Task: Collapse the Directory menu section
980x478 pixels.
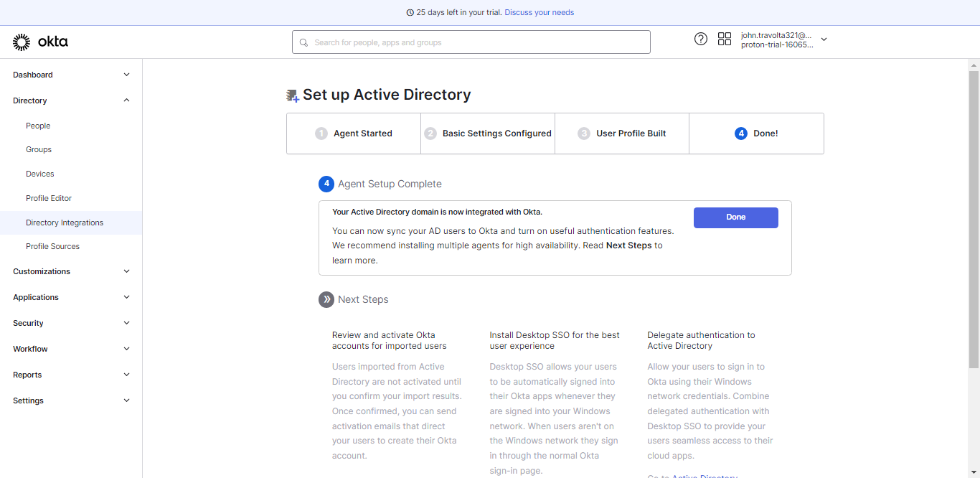Action: click(x=127, y=100)
